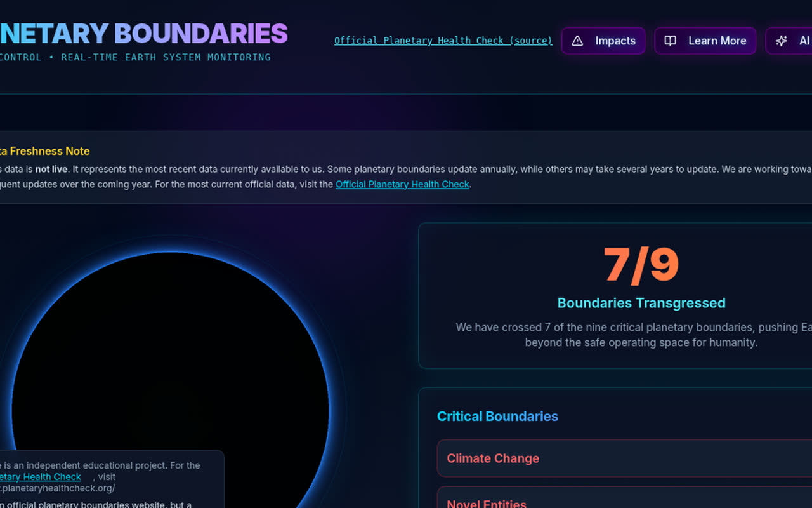Click the Data Freshness Note heading
Screen dimensions: 812x508
[45, 151]
